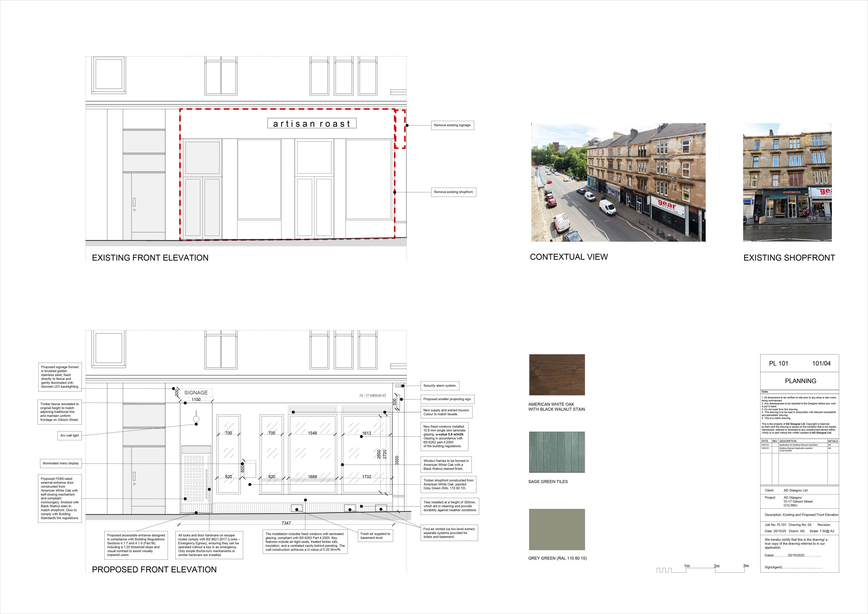The height and width of the screenshot is (614, 868).
Task: Click the 'PROPOSED FRONT ELEVATION' title
Action: tap(154, 570)
